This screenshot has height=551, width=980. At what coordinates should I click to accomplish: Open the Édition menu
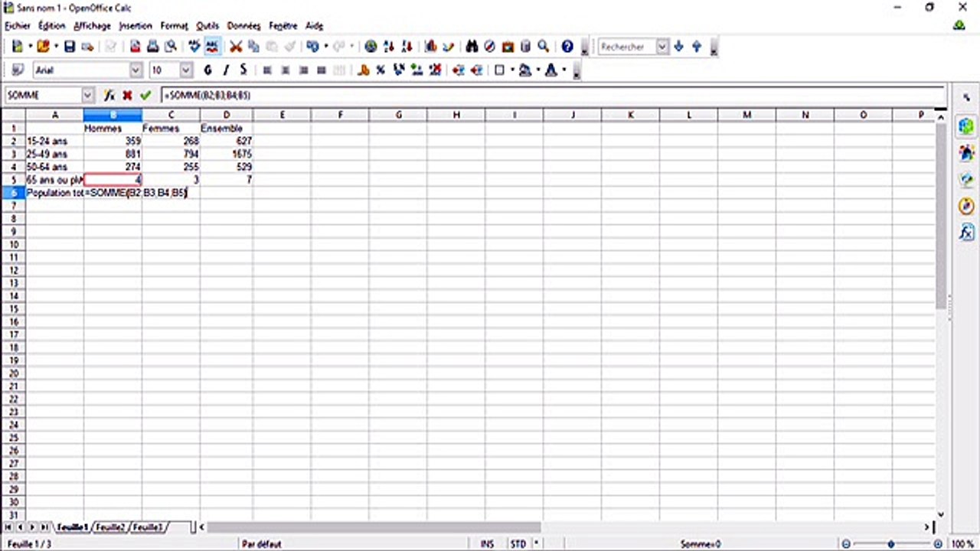[x=52, y=26]
